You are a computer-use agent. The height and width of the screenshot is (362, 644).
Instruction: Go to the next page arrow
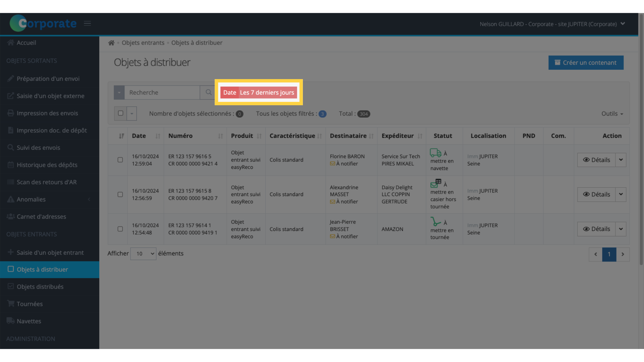pos(623,254)
